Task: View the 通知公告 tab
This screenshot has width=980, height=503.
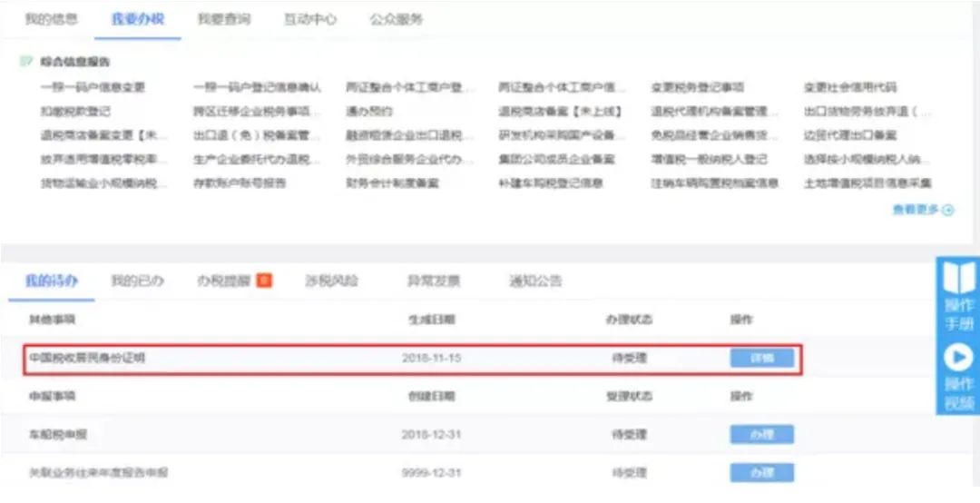Action: tap(535, 281)
